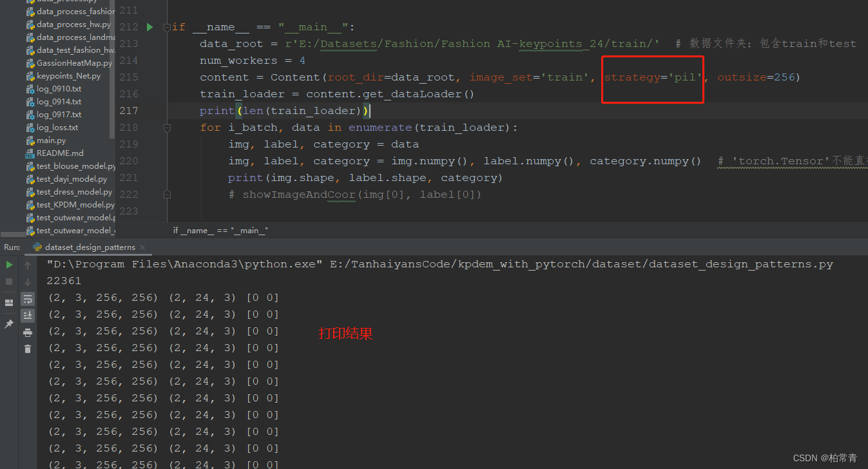The height and width of the screenshot is (469, 868).
Task: Click the commented showImageAndCoor line
Action: [x=355, y=195]
